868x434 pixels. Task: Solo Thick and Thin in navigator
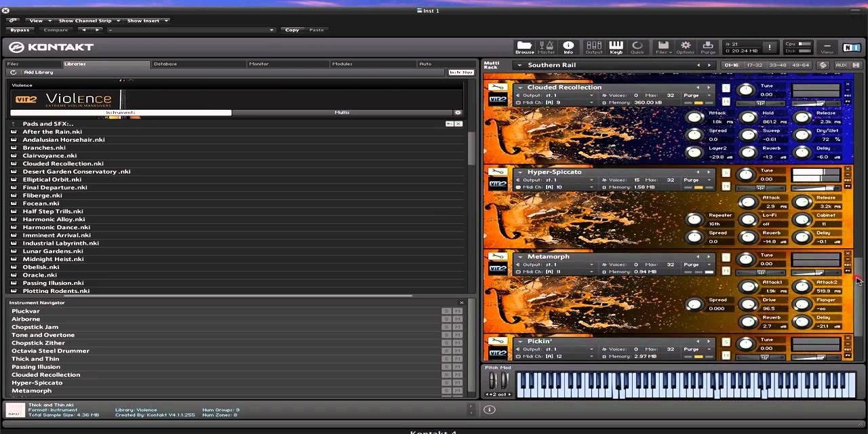click(446, 359)
